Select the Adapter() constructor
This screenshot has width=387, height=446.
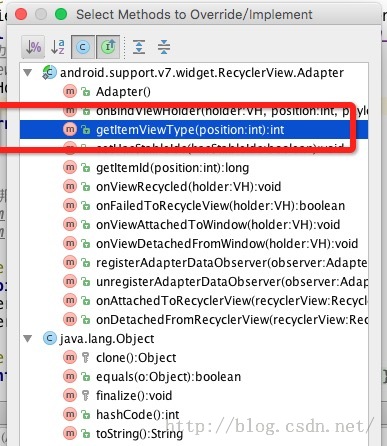[x=194, y=91]
